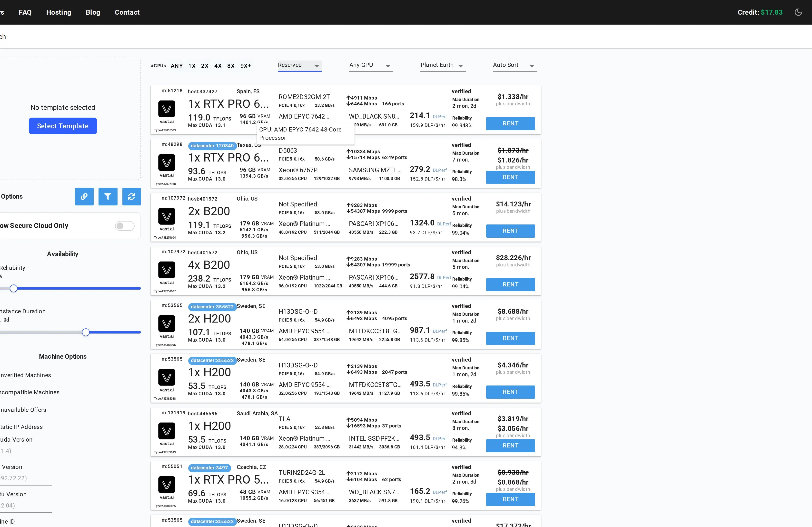Image resolution: width=812 pixels, height=527 pixels.
Task: Rent the $1.826/hr Texas offer
Action: point(510,177)
